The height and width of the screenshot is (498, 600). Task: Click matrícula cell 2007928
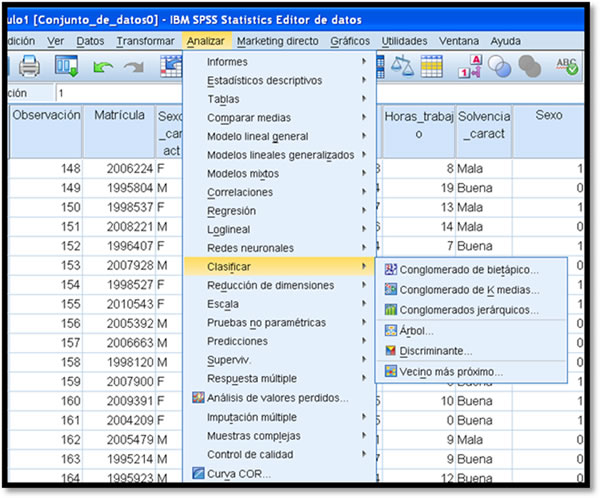point(119,265)
